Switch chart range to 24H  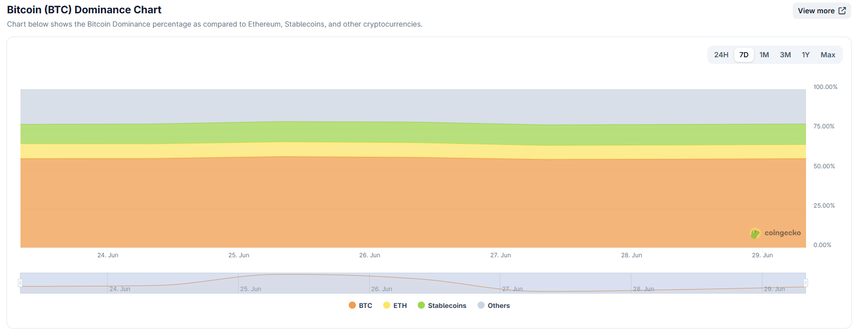(721, 55)
